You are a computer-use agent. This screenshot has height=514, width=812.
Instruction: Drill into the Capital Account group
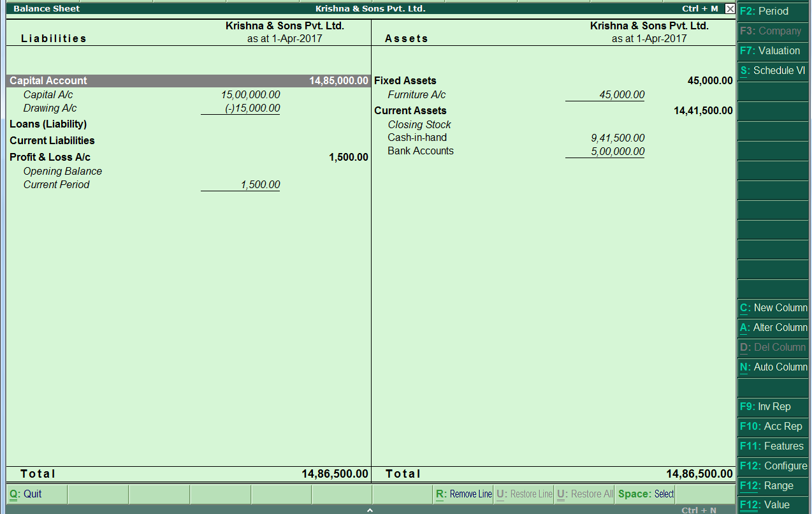(x=48, y=80)
